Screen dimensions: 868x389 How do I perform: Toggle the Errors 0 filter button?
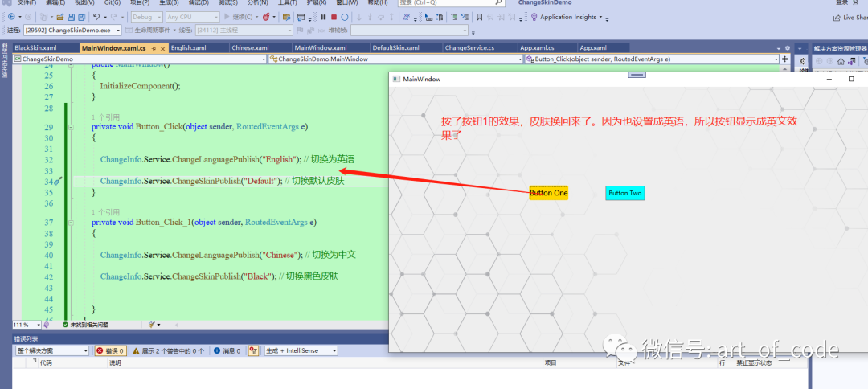pyautogui.click(x=109, y=350)
